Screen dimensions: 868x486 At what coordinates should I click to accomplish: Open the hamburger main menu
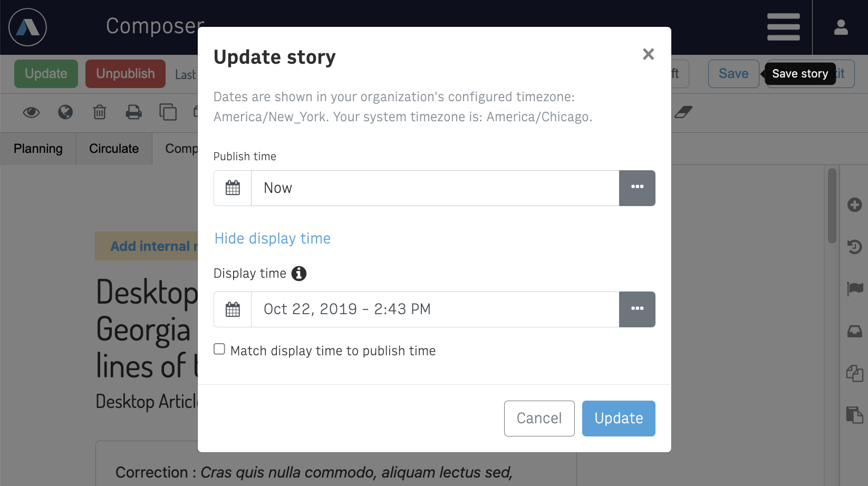pyautogui.click(x=783, y=27)
